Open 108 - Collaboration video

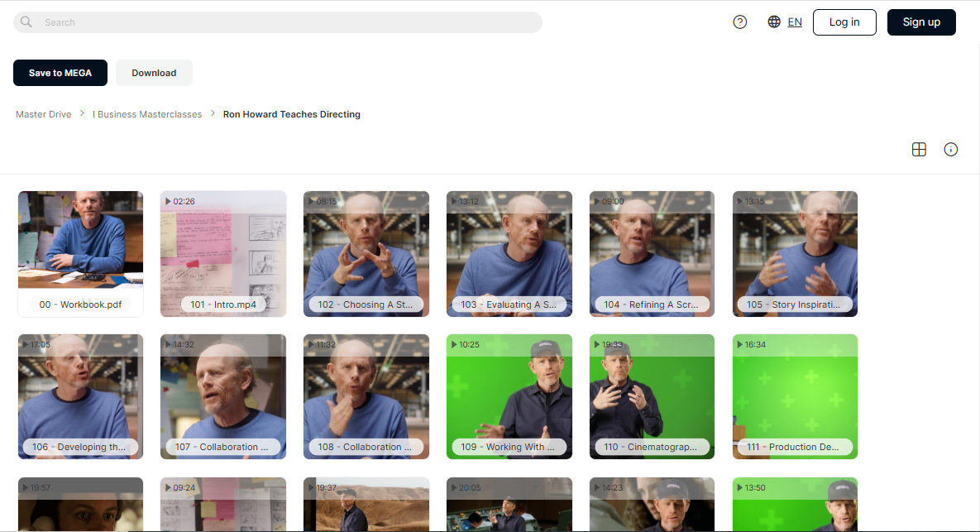click(366, 396)
